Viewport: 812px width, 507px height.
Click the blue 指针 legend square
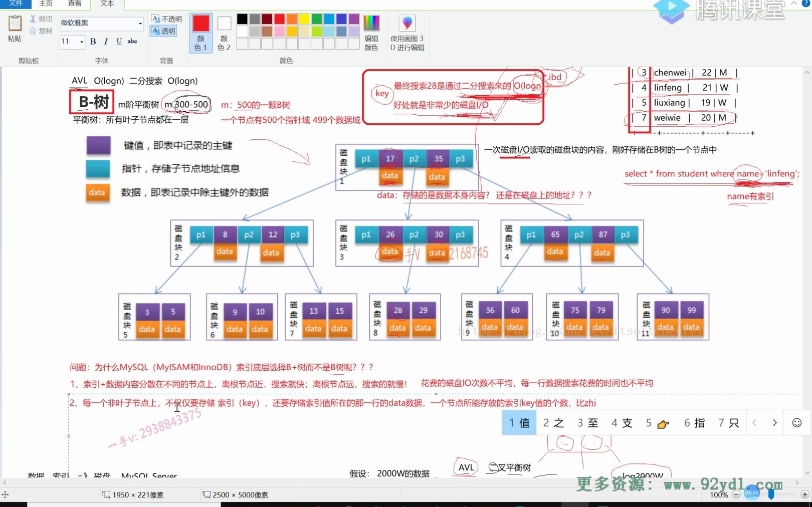coord(98,169)
